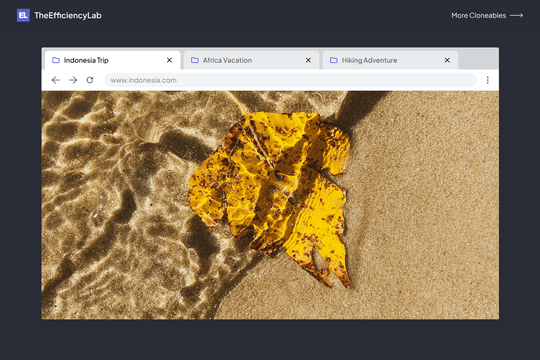This screenshot has width=540, height=360.
Task: Click the folder icon on Indonesia Trip tab
Action: (x=55, y=60)
